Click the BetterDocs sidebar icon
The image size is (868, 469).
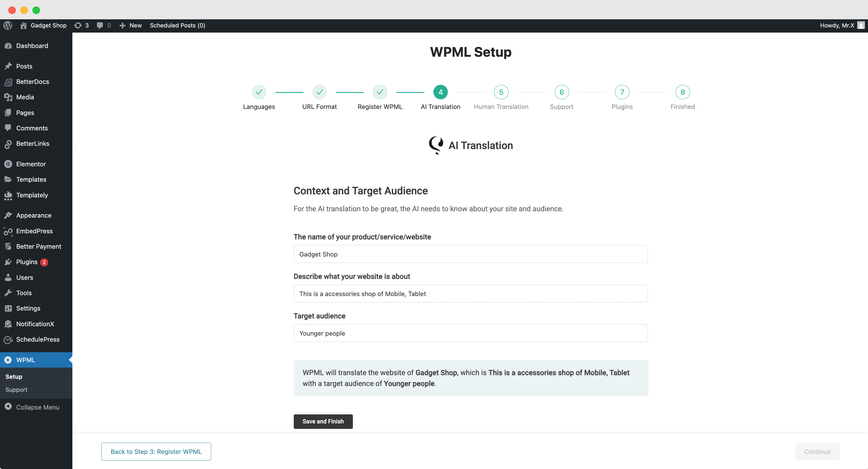pos(8,81)
